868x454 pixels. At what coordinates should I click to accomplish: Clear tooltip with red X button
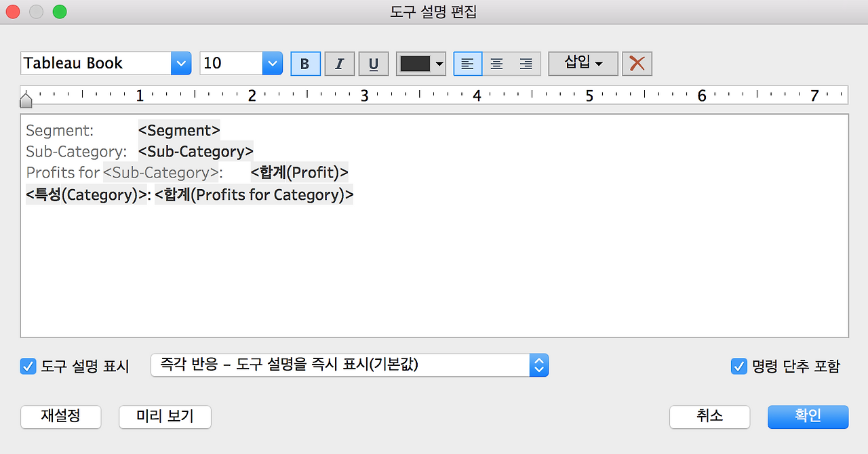click(x=637, y=64)
